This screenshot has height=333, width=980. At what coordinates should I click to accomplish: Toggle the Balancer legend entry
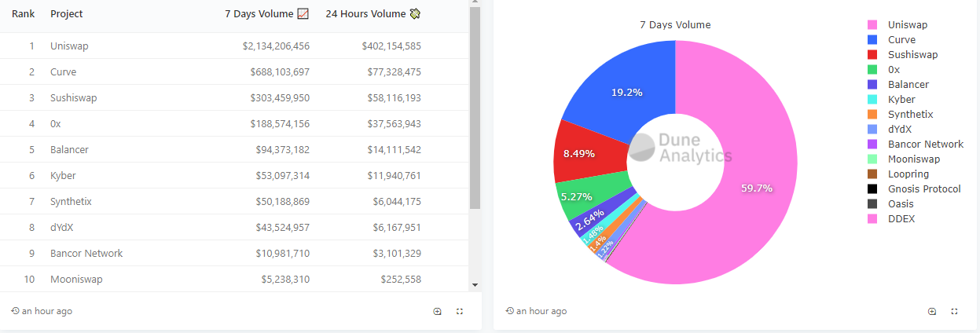click(908, 85)
